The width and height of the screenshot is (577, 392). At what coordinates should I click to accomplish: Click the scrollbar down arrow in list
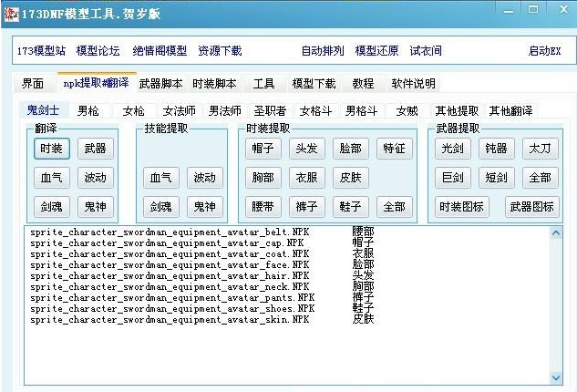pyautogui.click(x=556, y=377)
